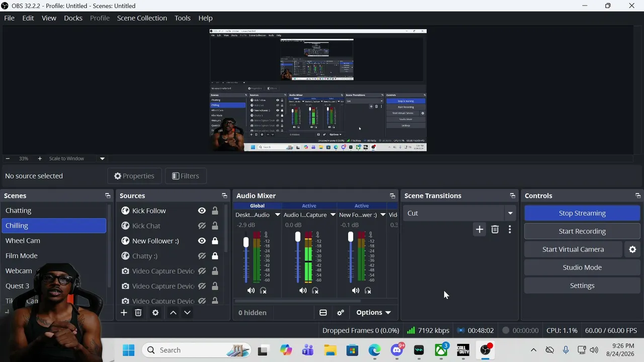Show the Kick Chat source

coord(202,226)
